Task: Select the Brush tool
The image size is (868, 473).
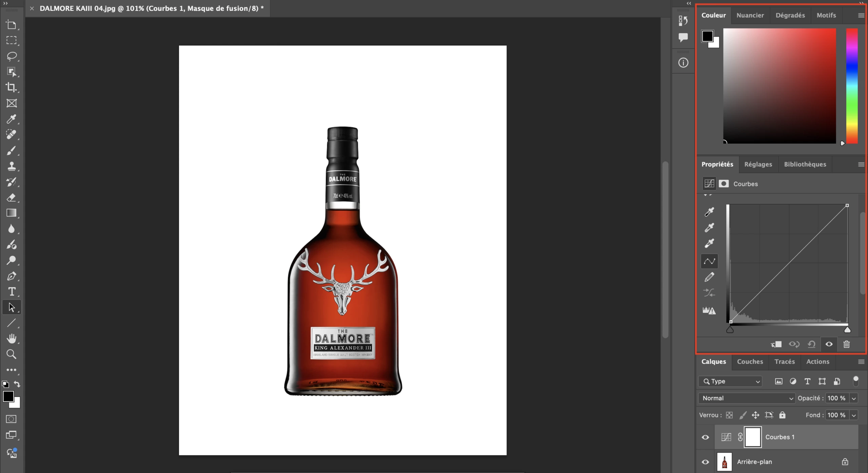Action: pyautogui.click(x=12, y=151)
